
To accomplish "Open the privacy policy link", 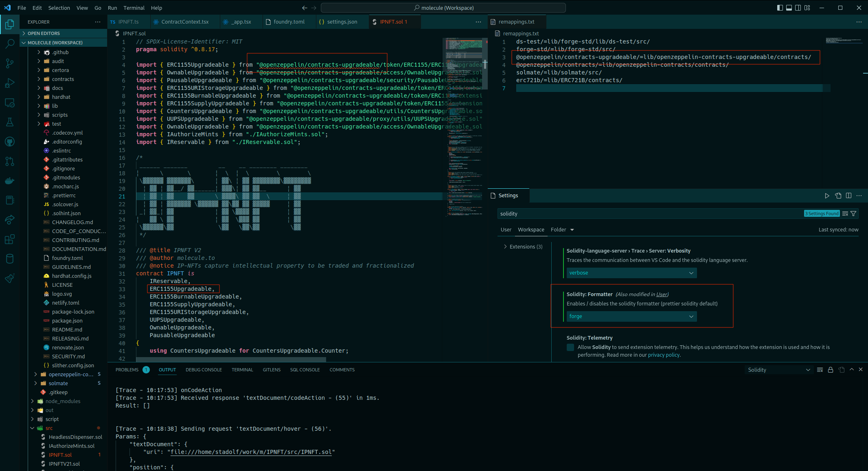I will point(663,355).
